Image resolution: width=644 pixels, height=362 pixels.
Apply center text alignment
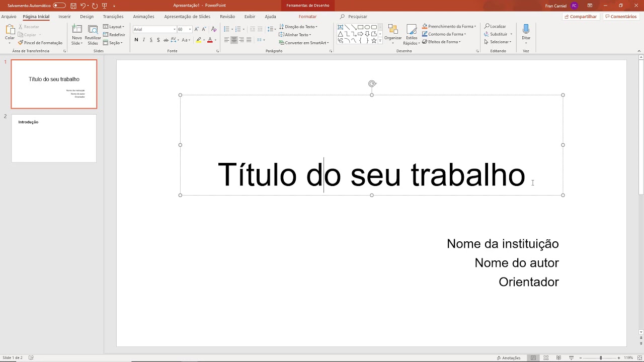click(234, 40)
